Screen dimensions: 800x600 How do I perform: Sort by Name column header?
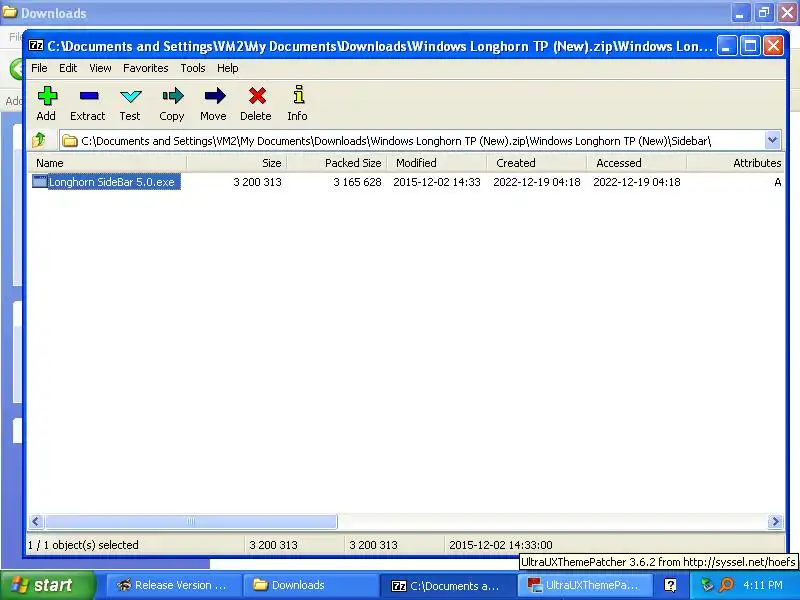(107, 163)
